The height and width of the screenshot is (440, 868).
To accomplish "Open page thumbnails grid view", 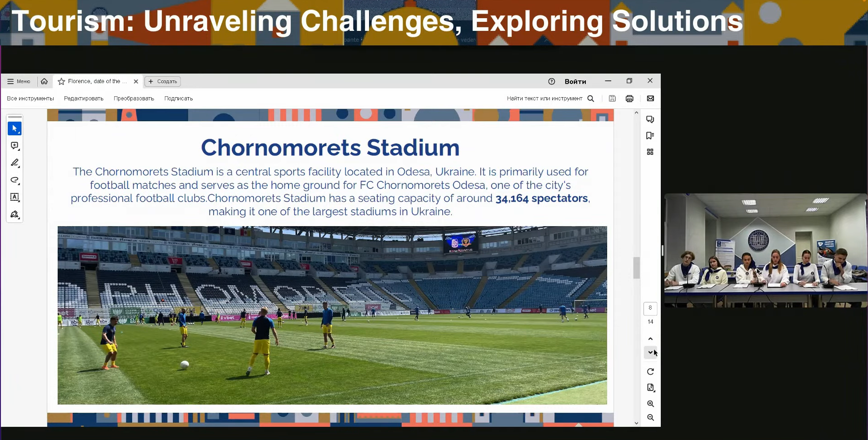I will click(650, 152).
